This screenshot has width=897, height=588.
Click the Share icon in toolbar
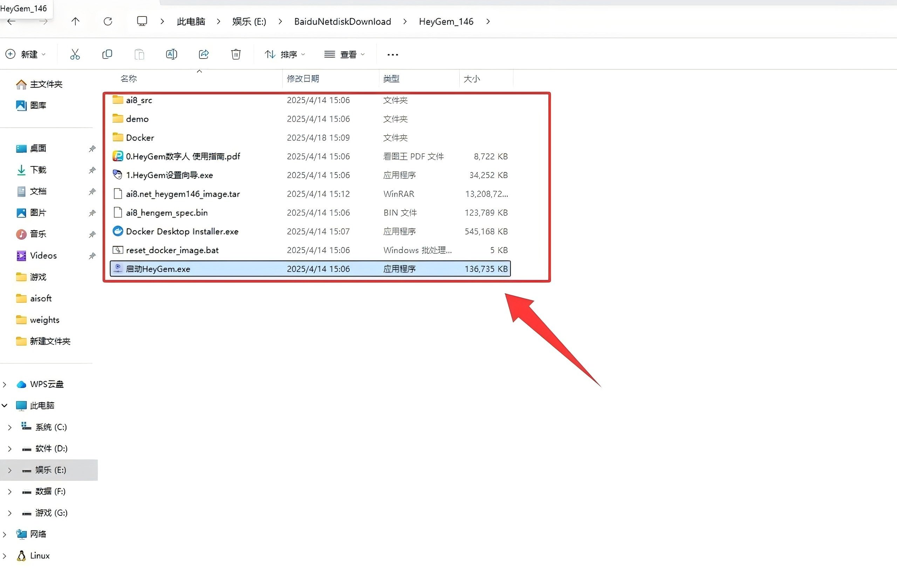(x=204, y=54)
